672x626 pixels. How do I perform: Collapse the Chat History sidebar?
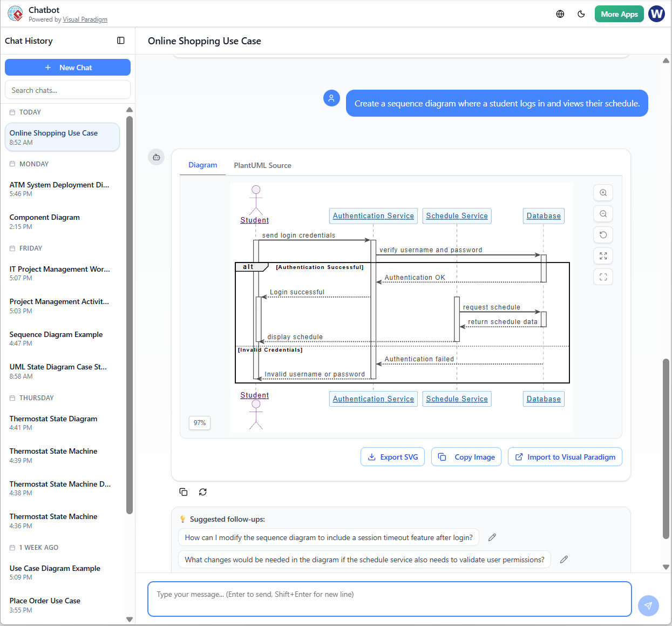(121, 41)
